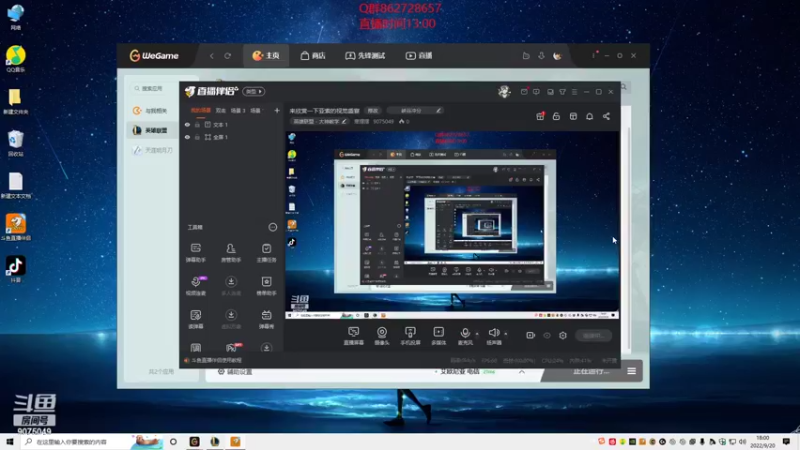
Task: Toggle the room lock icon
Action: click(557, 116)
